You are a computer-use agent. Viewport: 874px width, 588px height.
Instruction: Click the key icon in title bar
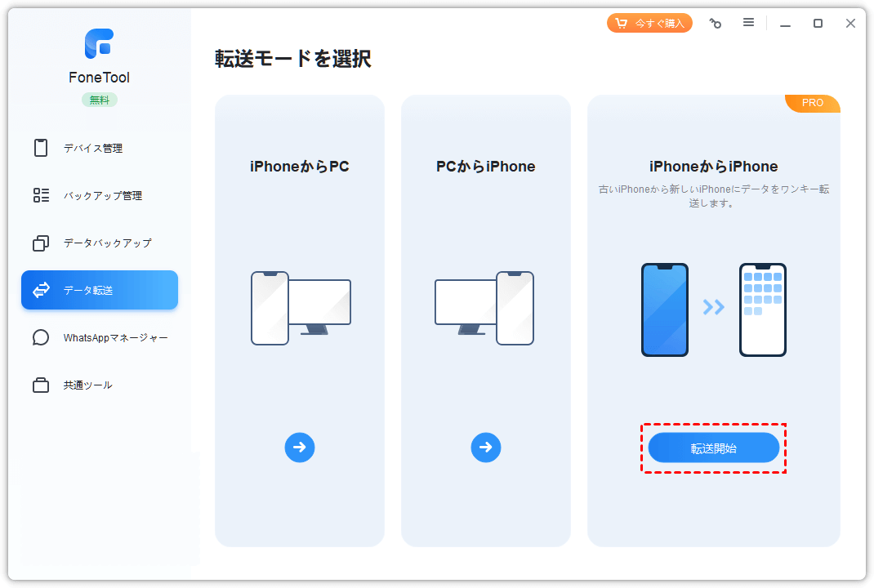pos(716,24)
